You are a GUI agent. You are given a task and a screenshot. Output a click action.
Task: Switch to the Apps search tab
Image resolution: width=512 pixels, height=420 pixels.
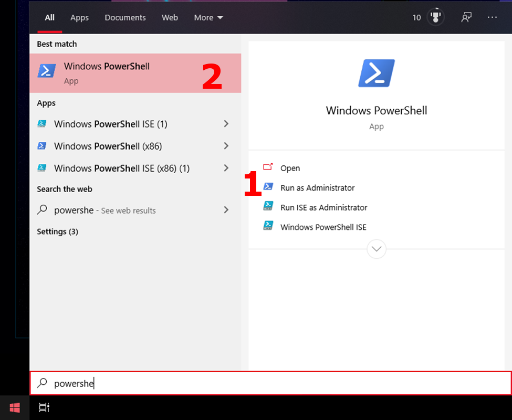[x=79, y=17]
